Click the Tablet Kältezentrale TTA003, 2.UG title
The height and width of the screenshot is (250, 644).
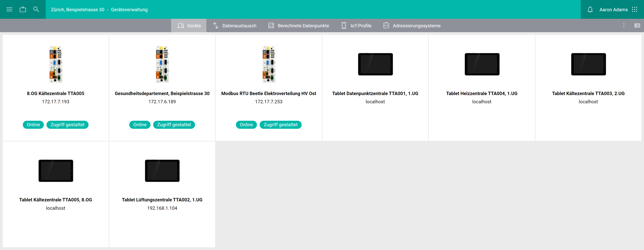point(588,94)
